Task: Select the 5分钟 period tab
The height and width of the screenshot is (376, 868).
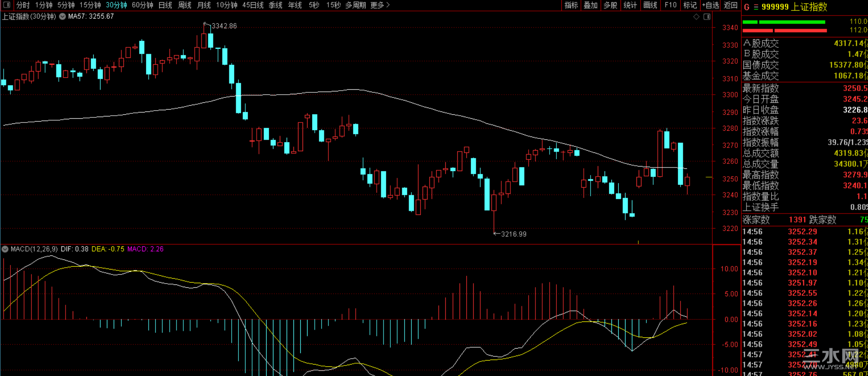Action: (x=66, y=5)
